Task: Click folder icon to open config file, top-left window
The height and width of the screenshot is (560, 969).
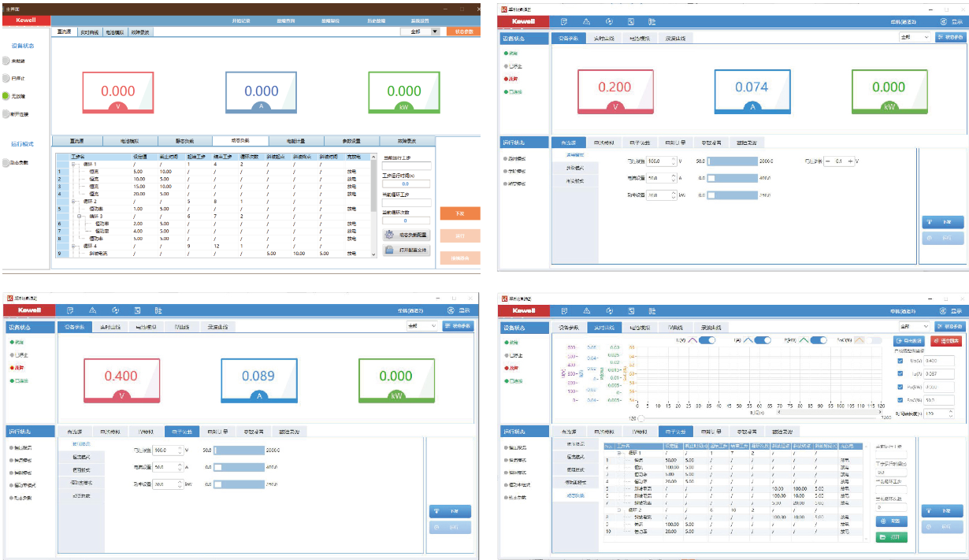Action: pos(390,250)
